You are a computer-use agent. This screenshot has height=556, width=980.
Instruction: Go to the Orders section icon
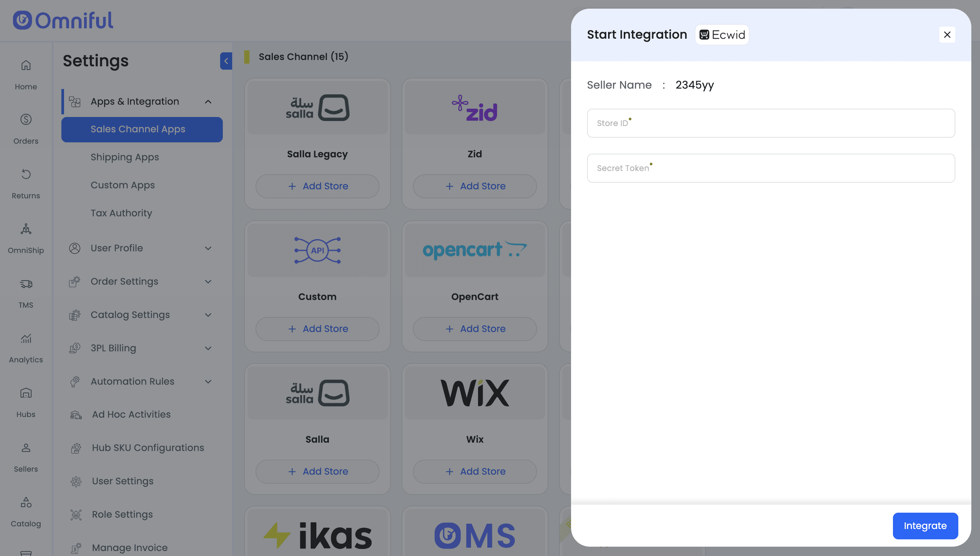click(26, 120)
